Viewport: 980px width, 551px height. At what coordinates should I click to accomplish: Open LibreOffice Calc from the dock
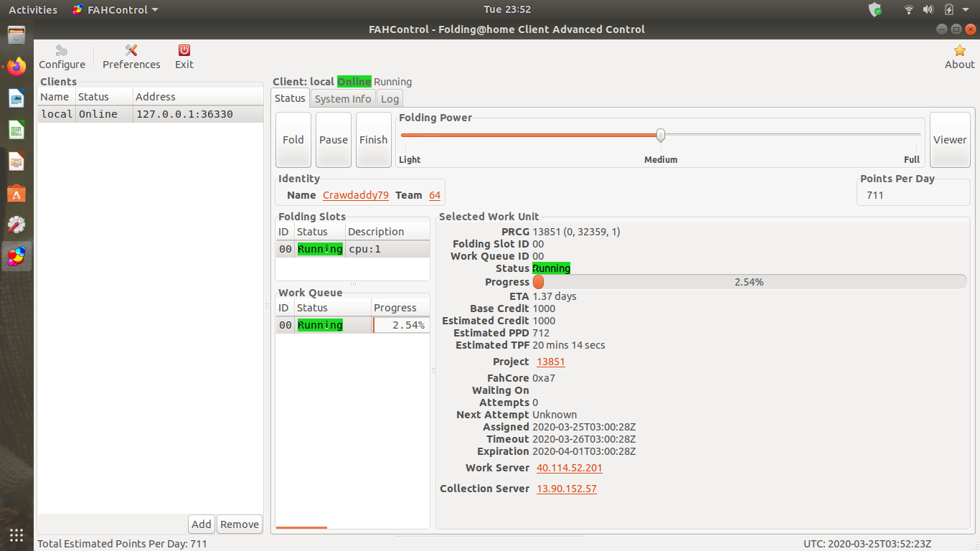(x=17, y=130)
